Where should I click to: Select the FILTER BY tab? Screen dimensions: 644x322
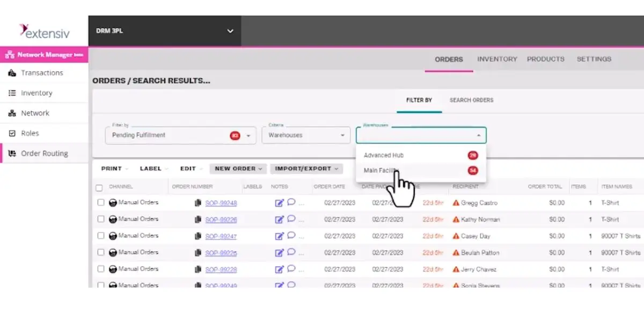click(x=419, y=100)
